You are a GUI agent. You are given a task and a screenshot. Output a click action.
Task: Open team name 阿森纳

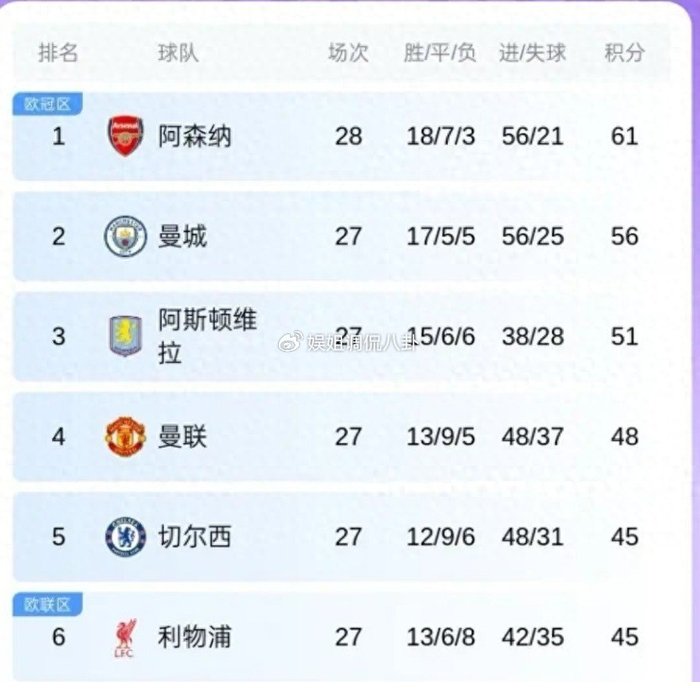click(x=195, y=136)
